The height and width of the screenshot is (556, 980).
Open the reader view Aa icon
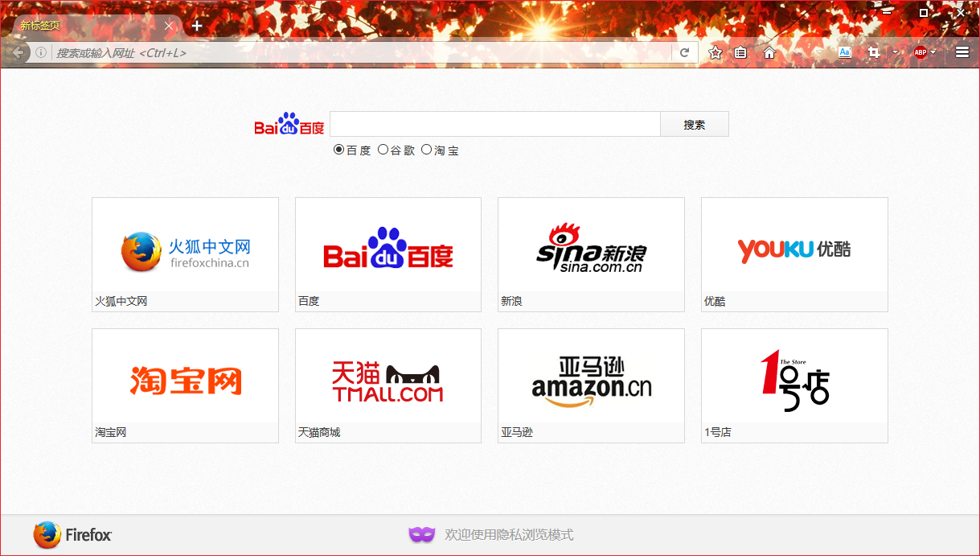click(845, 52)
